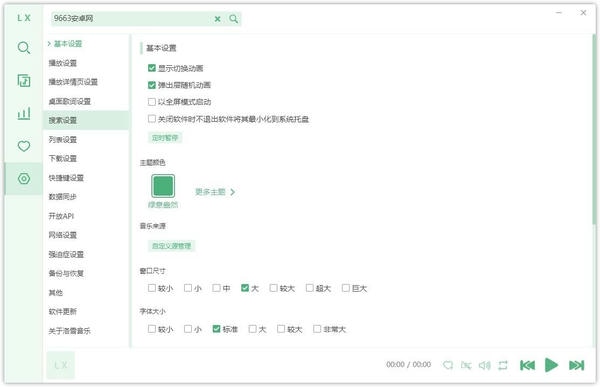Enable minimize to system tray on close
Image resolution: width=600 pixels, height=387 pixels.
(x=152, y=119)
